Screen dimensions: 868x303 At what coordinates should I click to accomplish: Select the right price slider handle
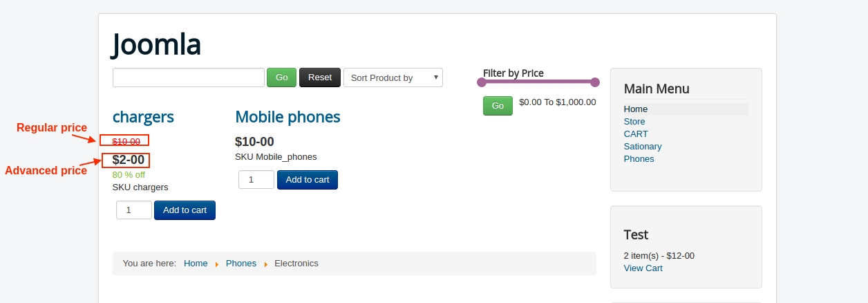(595, 82)
